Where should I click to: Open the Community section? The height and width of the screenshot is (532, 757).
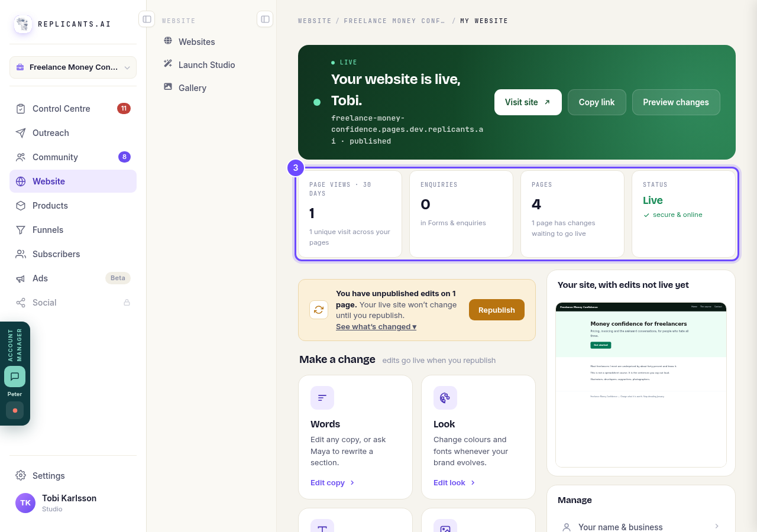pos(73,157)
